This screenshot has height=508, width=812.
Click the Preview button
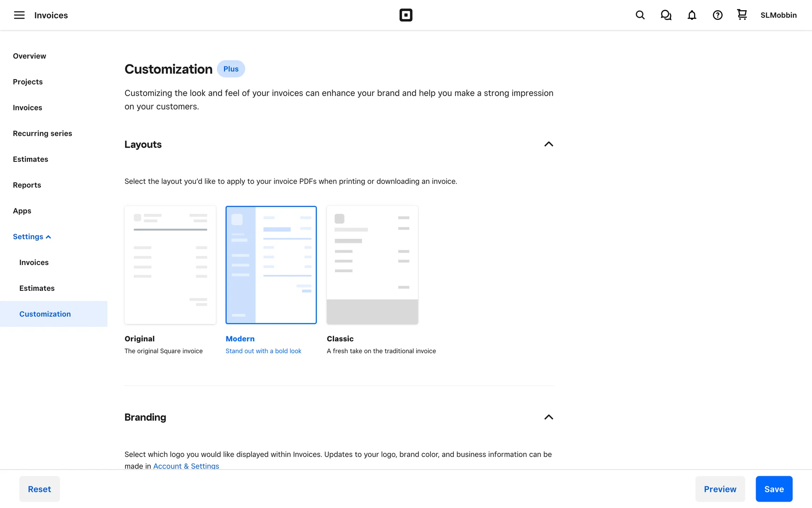720,489
